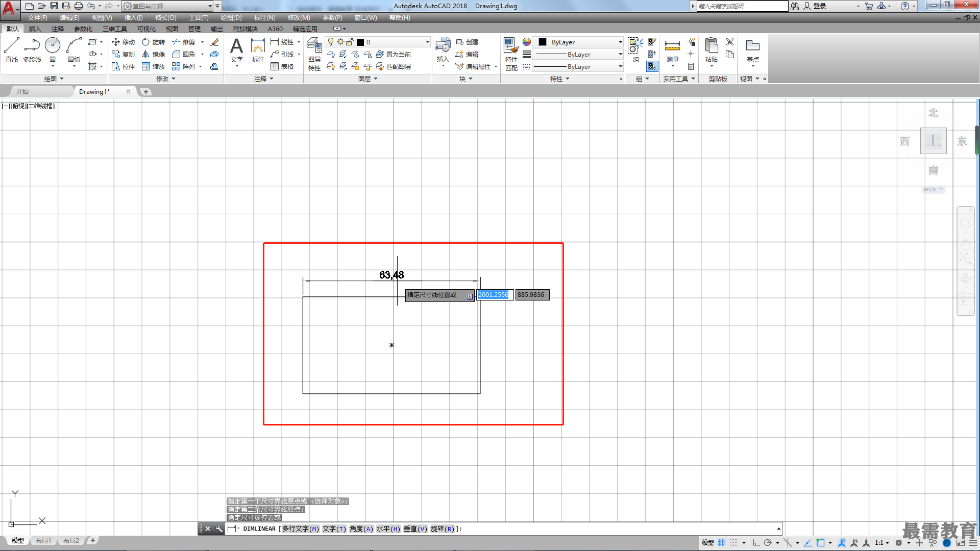Viewport: 980px width, 551px height.
Task: Click the highlighted 2001.2556 coordinate field
Action: pos(495,295)
